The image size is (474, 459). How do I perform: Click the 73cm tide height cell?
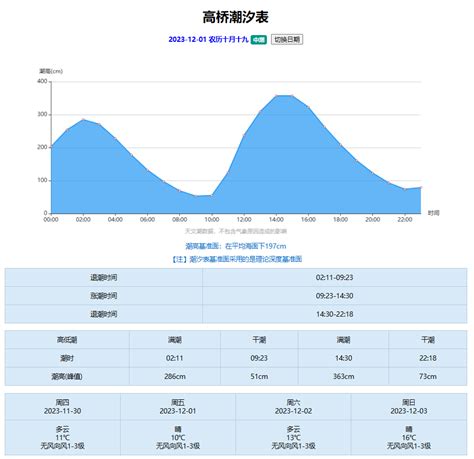(428, 376)
